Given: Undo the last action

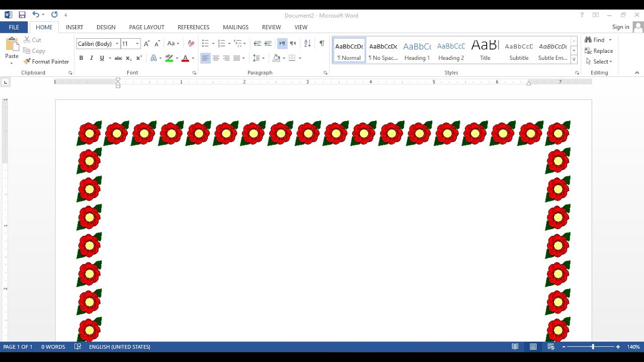Looking at the screenshot, I should (36, 15).
